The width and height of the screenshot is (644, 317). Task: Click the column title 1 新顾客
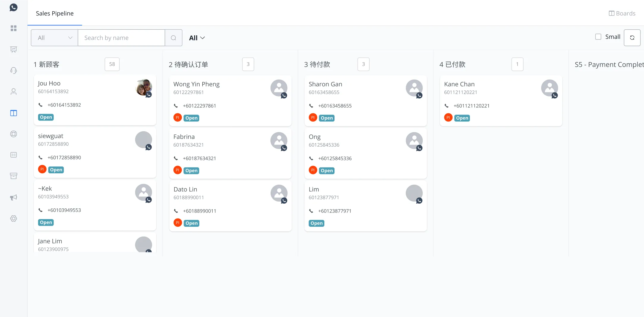[47, 64]
